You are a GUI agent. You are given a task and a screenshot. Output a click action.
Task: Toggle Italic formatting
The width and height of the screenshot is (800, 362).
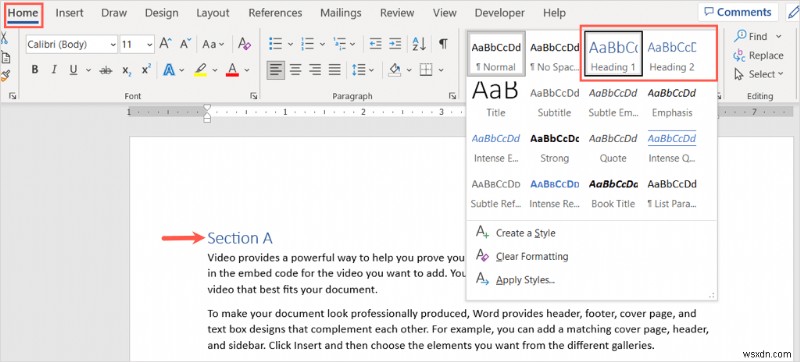pos(54,70)
